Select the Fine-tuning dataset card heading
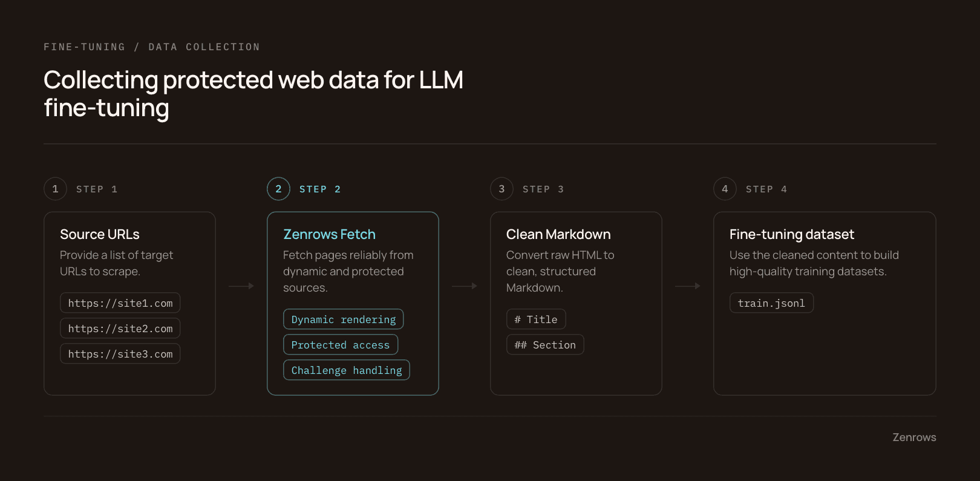Viewport: 980px width, 481px height. point(792,234)
